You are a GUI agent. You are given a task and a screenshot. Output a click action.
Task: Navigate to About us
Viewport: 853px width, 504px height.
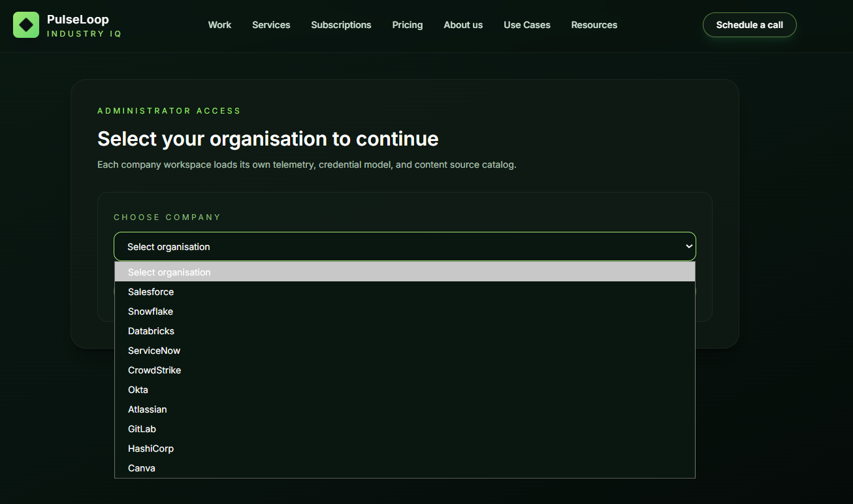click(x=463, y=25)
